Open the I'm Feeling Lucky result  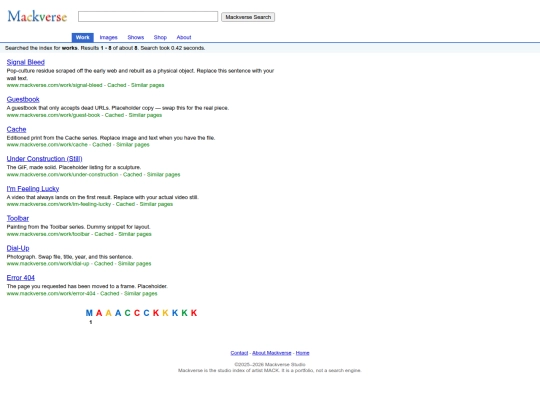[x=33, y=189]
